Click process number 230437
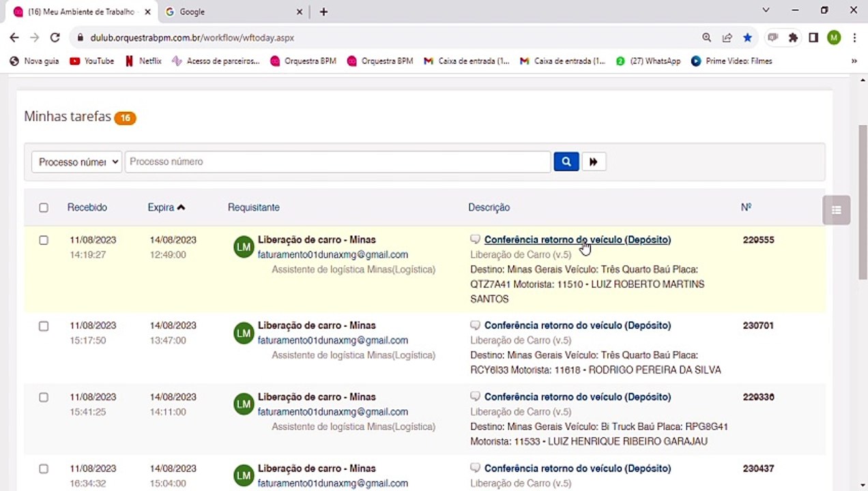Screen dimensions: 868x491 (x=758, y=468)
